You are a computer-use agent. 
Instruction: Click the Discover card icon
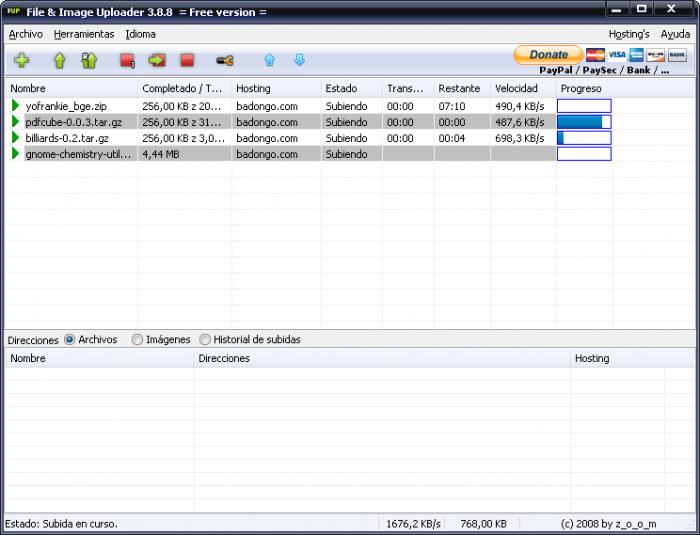pos(656,55)
